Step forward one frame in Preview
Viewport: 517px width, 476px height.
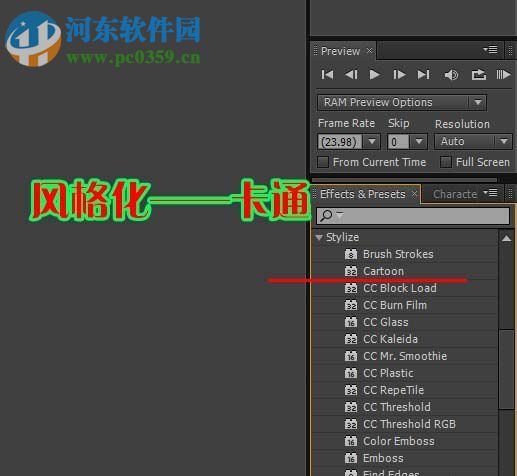399,74
